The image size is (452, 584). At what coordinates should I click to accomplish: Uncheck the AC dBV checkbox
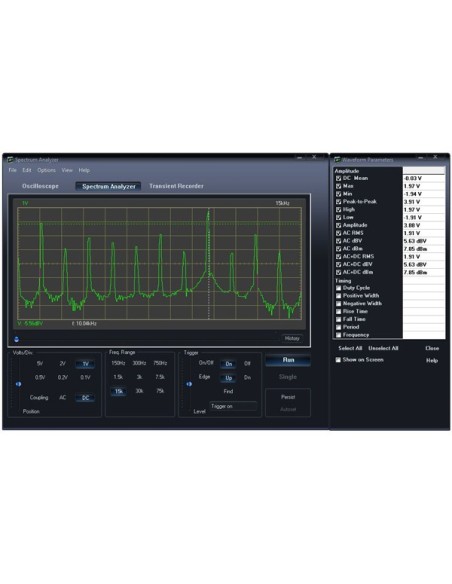(x=338, y=241)
